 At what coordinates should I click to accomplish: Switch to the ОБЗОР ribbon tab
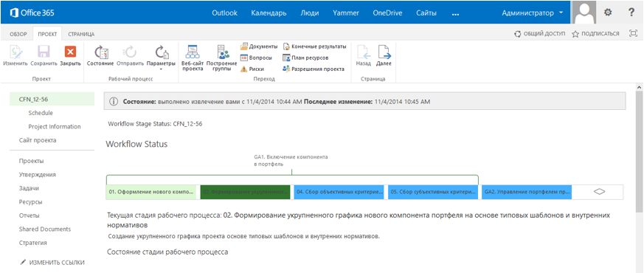(18, 34)
